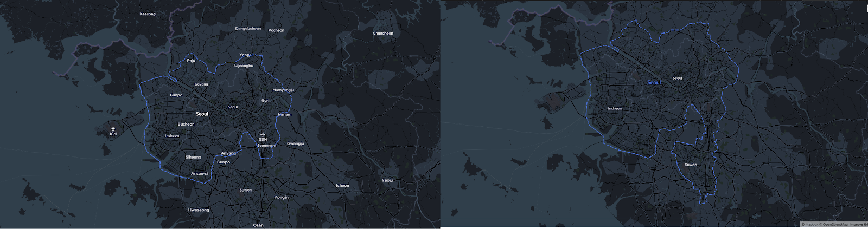Select the Namyangju map label

(283, 90)
